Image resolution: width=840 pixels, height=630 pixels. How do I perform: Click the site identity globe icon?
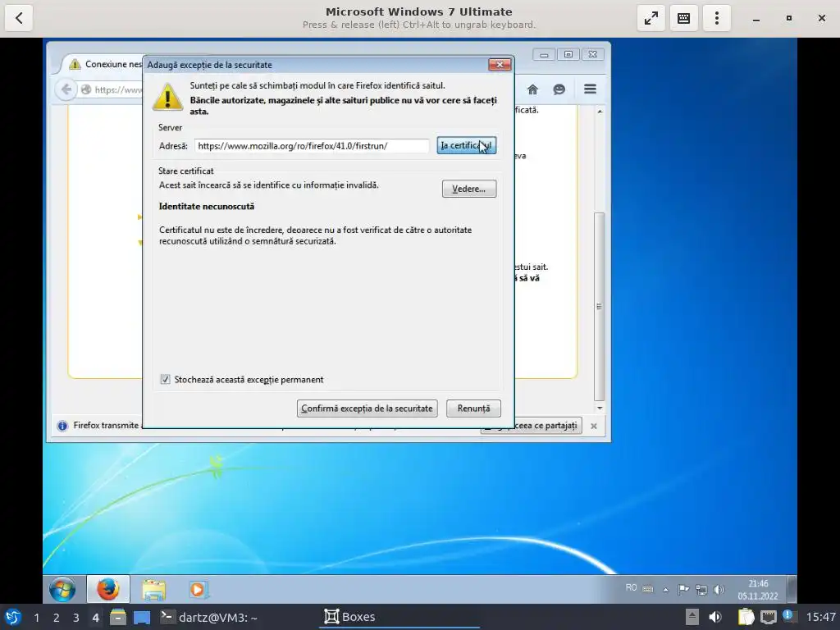(x=85, y=89)
